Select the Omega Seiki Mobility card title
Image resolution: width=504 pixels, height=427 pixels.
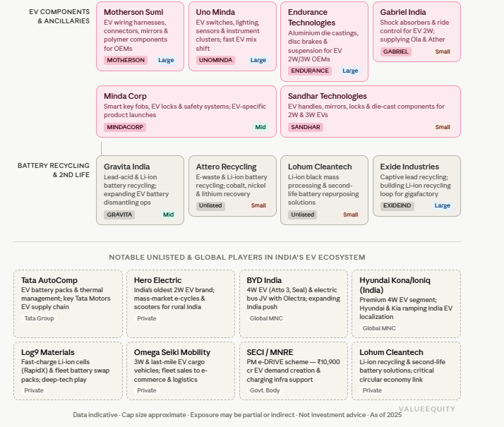coord(172,352)
